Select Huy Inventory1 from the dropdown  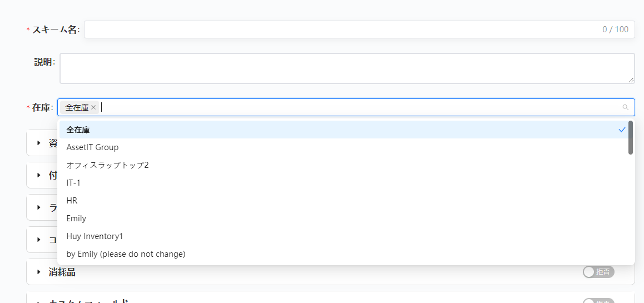coord(94,236)
